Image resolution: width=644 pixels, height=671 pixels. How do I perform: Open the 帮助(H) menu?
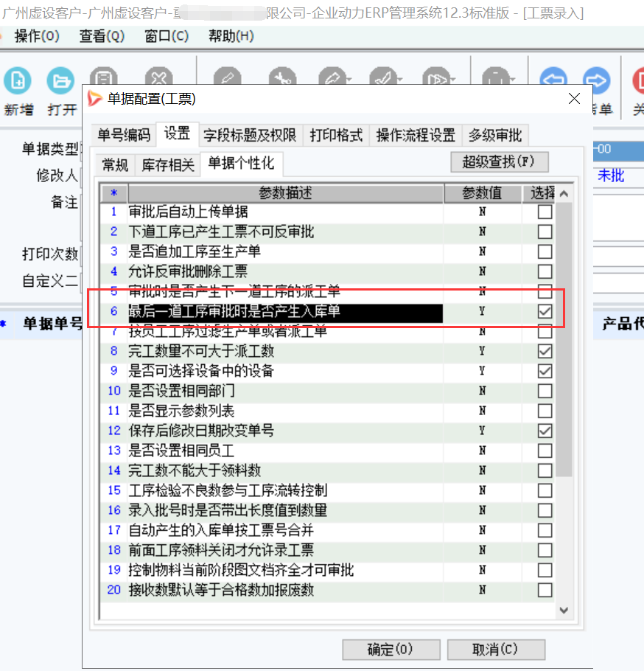pos(231,35)
